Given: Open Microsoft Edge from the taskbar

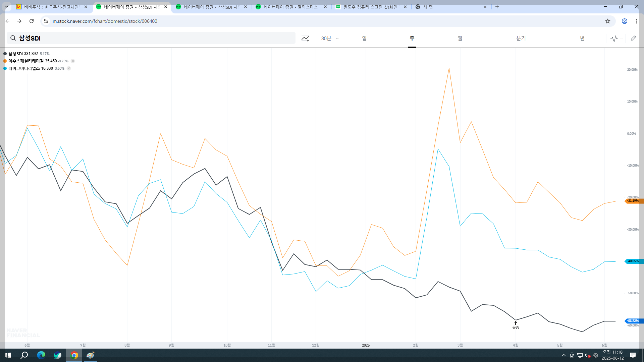Looking at the screenshot, I should point(41,355).
